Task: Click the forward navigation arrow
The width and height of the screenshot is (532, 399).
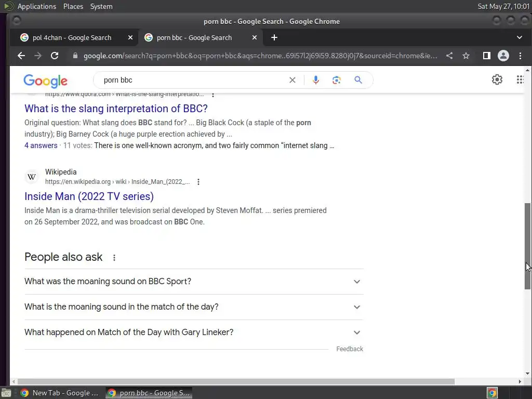Action: (x=38, y=56)
